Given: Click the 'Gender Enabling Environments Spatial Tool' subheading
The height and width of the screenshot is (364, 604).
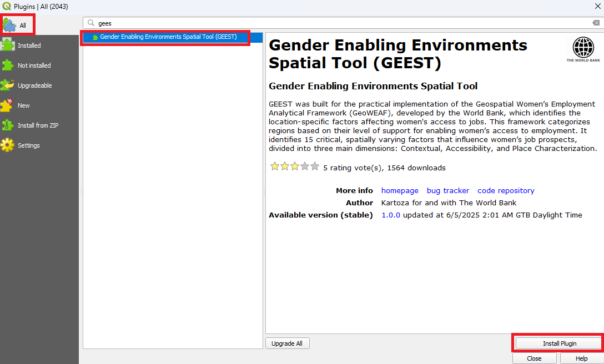Looking at the screenshot, I should 373,86.
